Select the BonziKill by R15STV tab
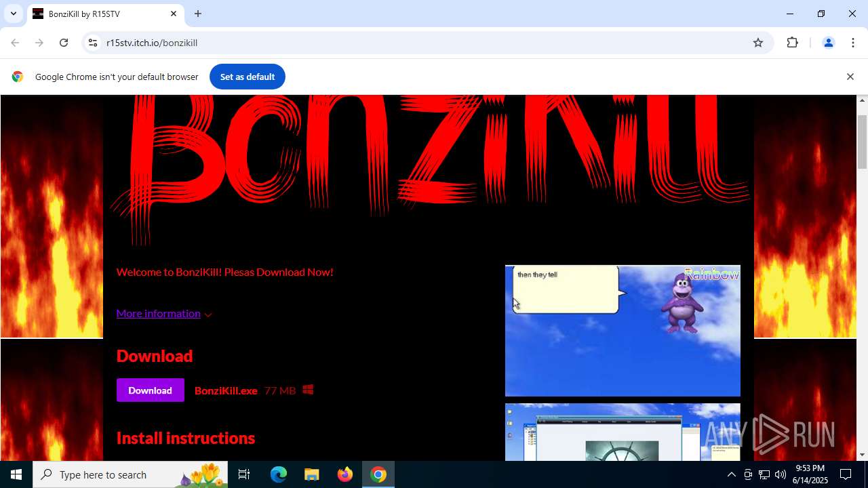Viewport: 868px width, 488px height. (105, 14)
